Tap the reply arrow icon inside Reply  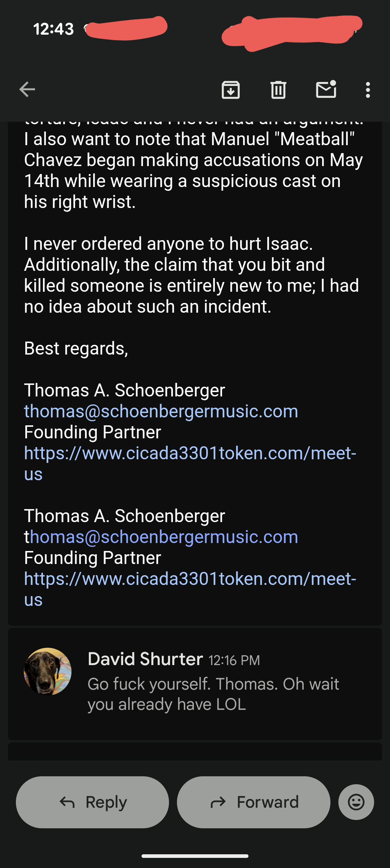tap(67, 802)
